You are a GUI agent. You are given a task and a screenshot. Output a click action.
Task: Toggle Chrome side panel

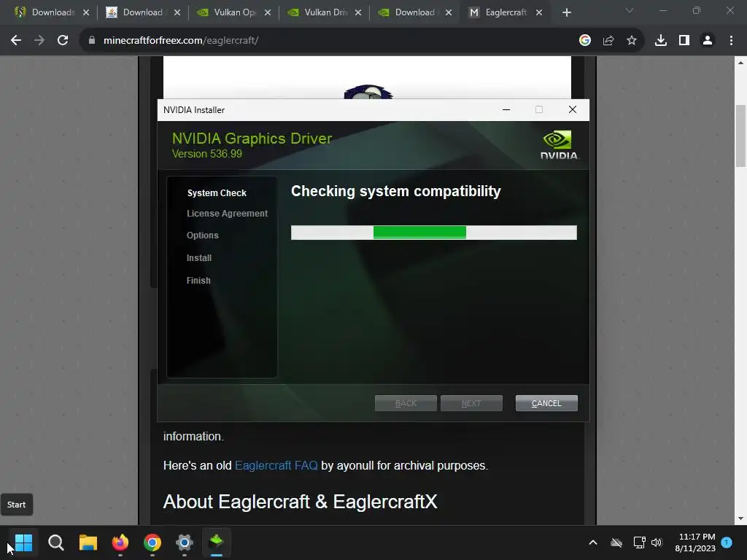pyautogui.click(x=684, y=41)
